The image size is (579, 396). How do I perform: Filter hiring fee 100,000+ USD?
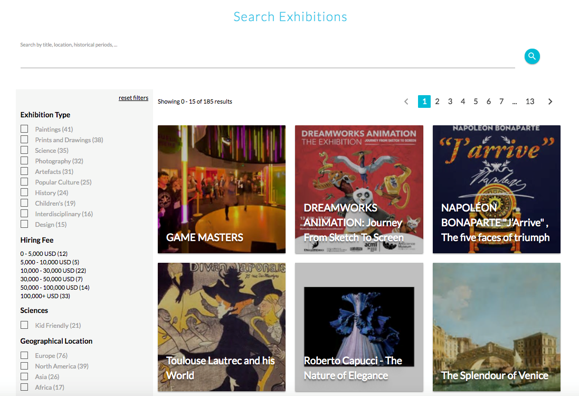click(x=45, y=296)
